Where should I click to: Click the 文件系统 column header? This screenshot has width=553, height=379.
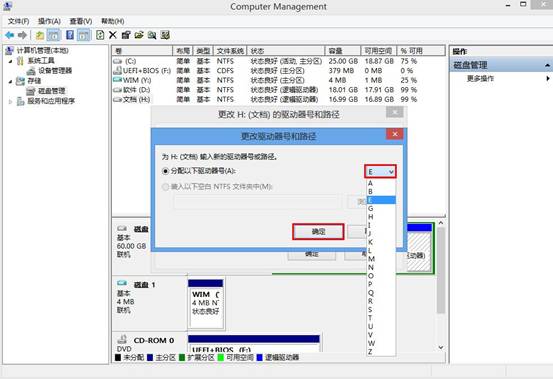click(x=230, y=51)
